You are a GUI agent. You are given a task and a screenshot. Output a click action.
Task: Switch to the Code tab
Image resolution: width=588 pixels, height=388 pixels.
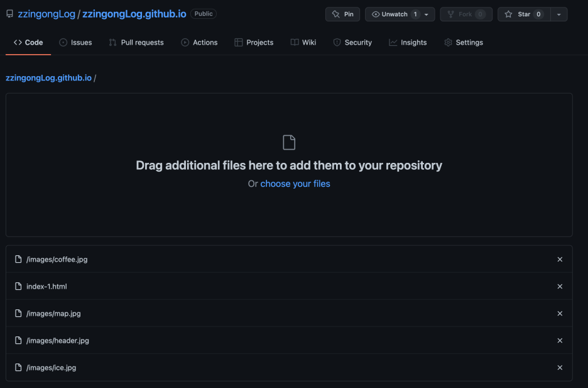pyautogui.click(x=28, y=42)
